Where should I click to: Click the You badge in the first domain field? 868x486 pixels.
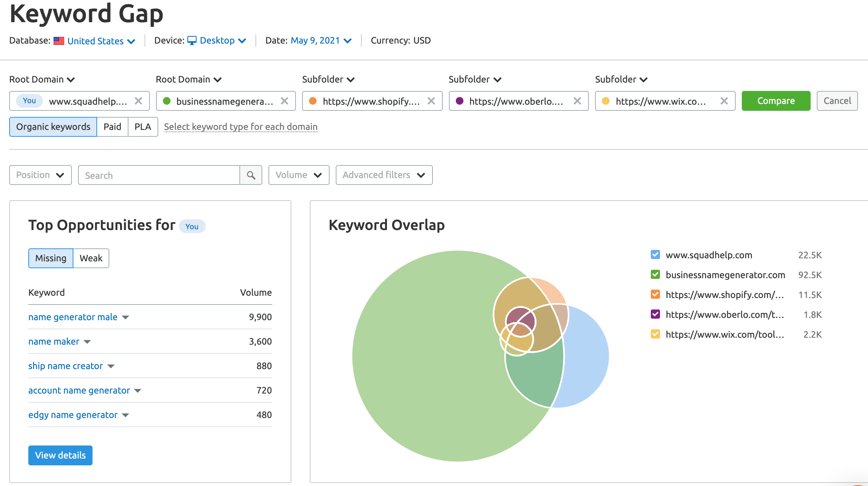pos(29,101)
